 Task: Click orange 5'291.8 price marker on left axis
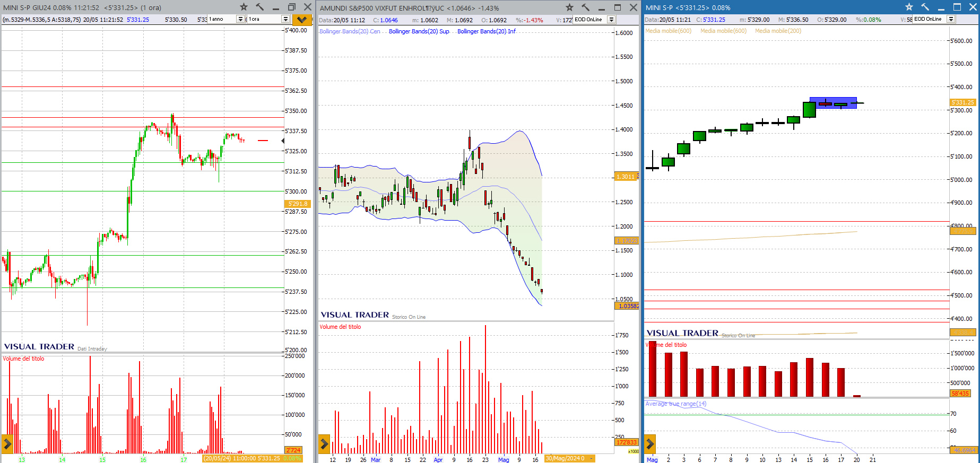point(297,204)
